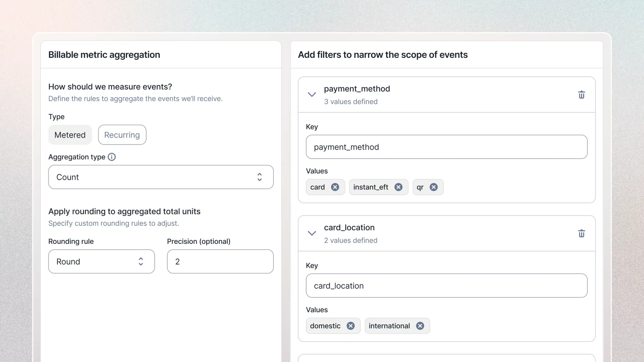Viewport: 644px width, 362px height.
Task: Collapse the payment_method filter section
Action: [312, 95]
